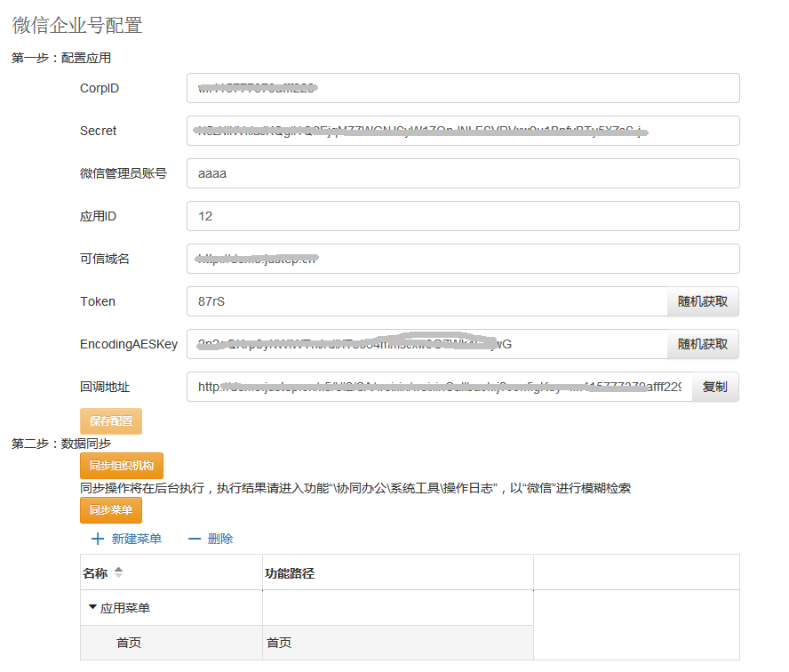Image resolution: width=789 pixels, height=672 pixels.
Task: Click the 功能路径 column header
Action: tap(290, 573)
